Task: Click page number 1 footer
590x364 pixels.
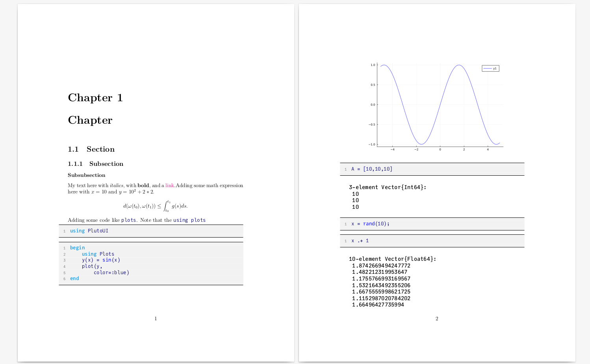Action: [x=156, y=319]
